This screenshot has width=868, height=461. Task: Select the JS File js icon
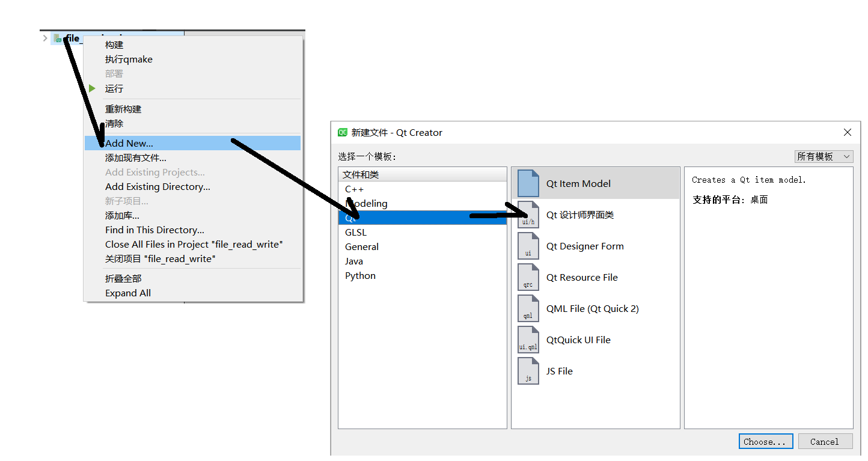coord(528,371)
